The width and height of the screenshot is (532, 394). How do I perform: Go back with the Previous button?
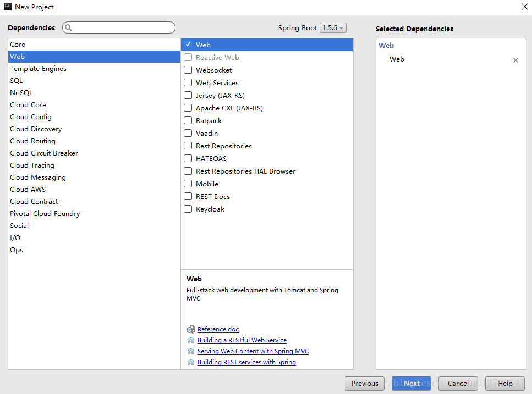click(365, 383)
